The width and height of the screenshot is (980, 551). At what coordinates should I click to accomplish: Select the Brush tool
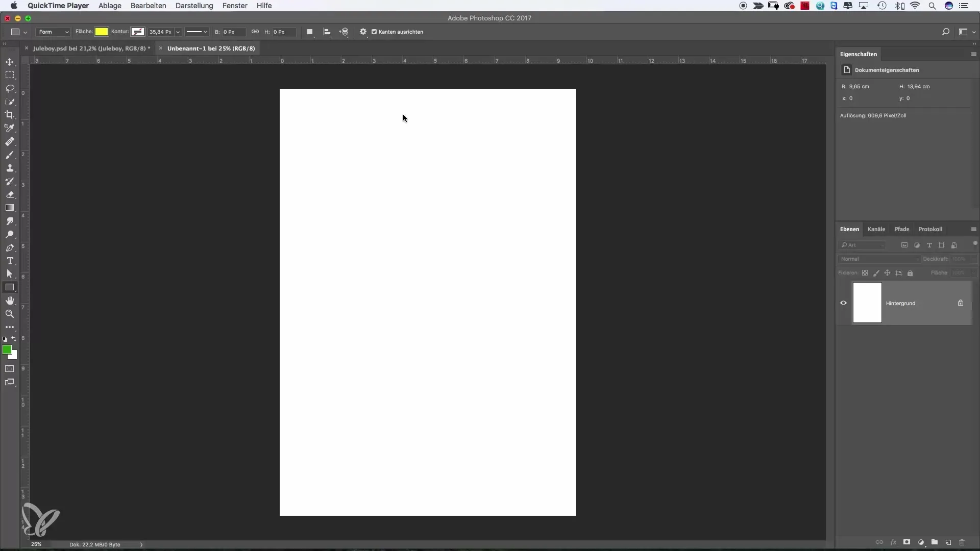pyautogui.click(x=10, y=155)
